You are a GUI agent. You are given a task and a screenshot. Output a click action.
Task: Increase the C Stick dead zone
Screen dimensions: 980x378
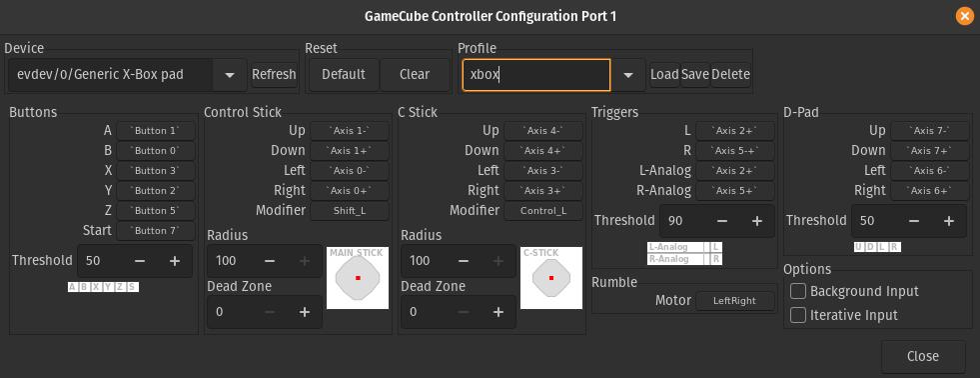[x=498, y=312]
